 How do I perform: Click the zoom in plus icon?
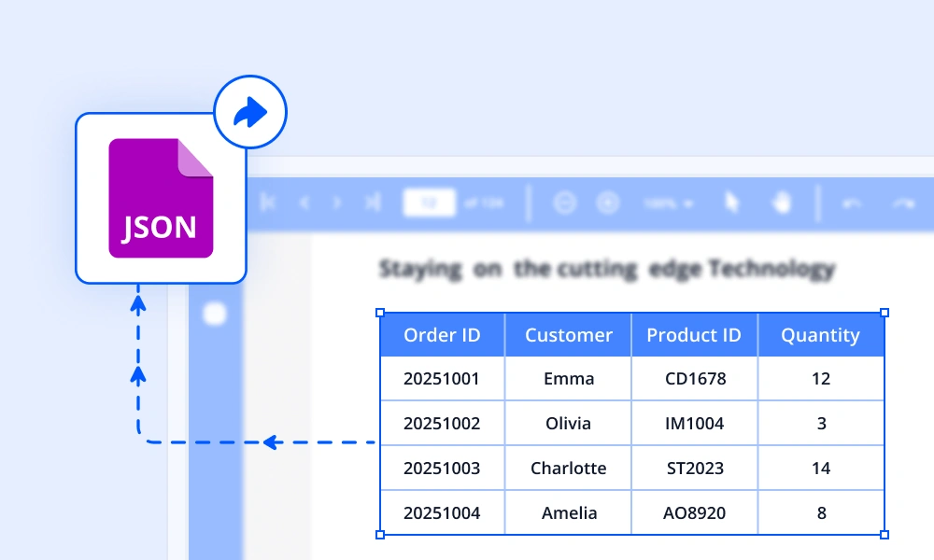coord(608,203)
